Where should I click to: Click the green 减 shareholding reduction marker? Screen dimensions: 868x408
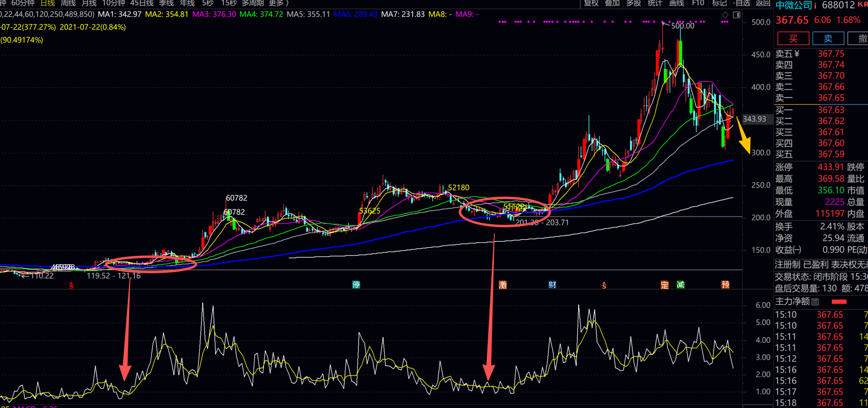(680, 285)
